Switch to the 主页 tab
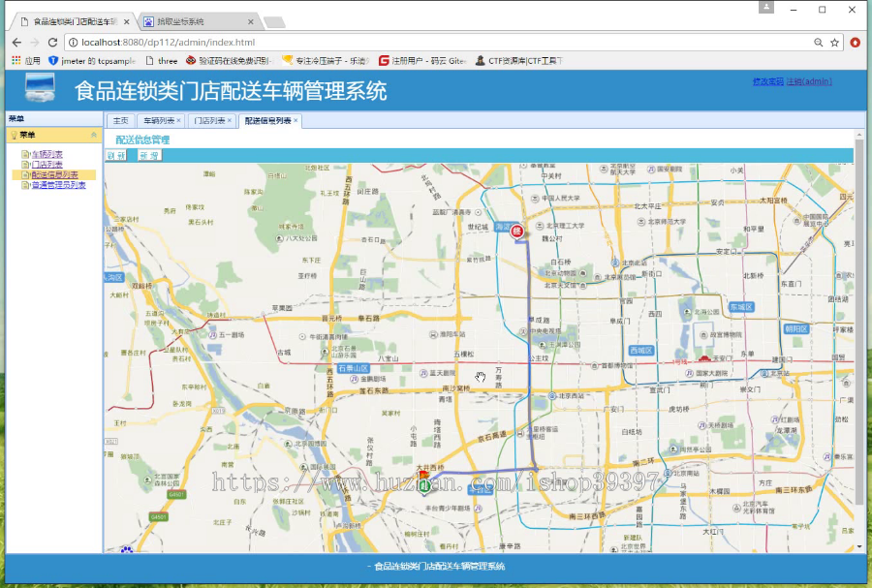Screen dimensions: 872x588 point(120,120)
